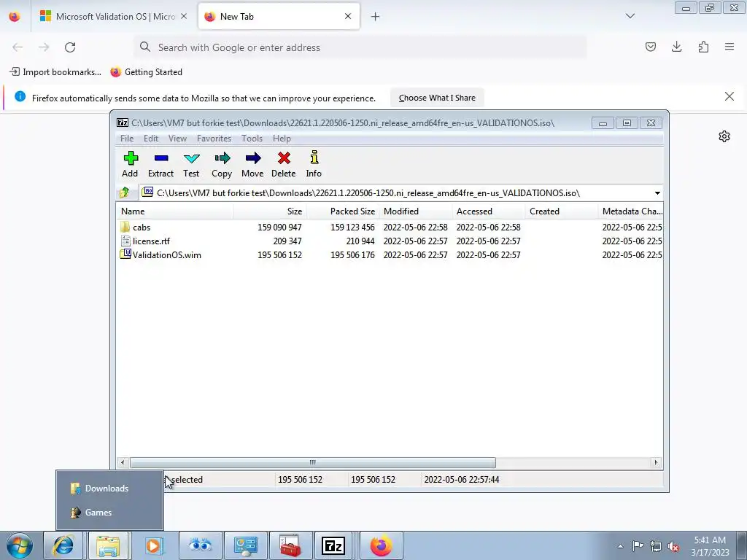Open the Help menu in 7-Zip
The height and width of the screenshot is (560, 747).
coord(282,138)
